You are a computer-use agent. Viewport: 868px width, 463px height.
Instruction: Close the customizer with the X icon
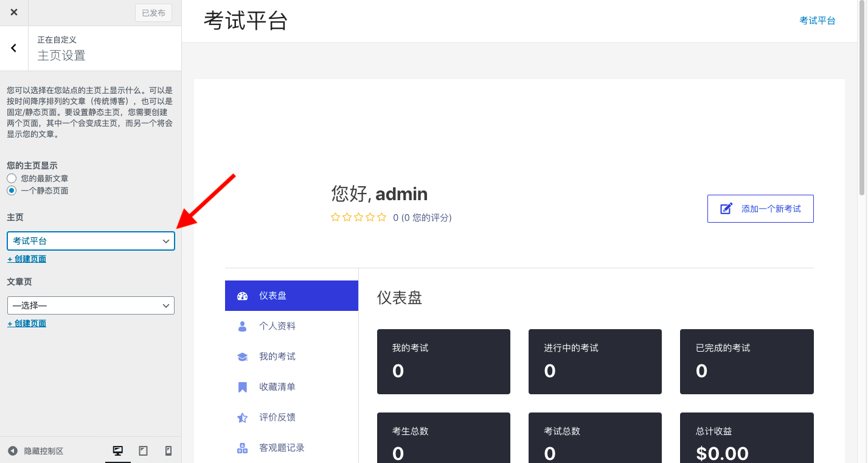13,12
